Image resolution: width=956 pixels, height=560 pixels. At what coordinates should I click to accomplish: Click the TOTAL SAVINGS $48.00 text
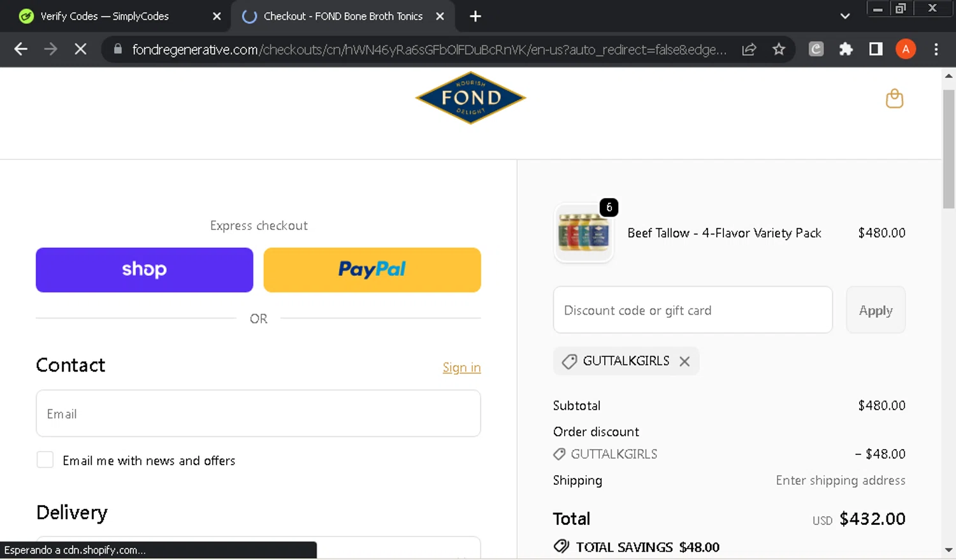pyautogui.click(x=648, y=547)
